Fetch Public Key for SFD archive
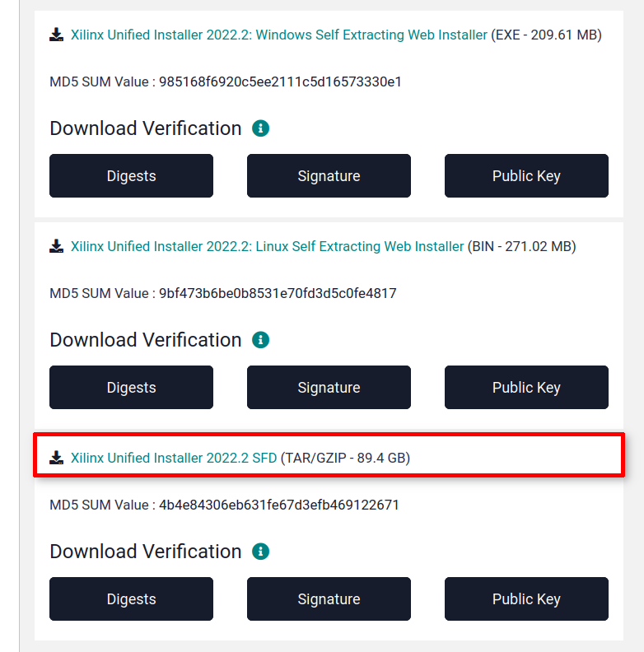Screen dimensions: 644x652 [526, 599]
